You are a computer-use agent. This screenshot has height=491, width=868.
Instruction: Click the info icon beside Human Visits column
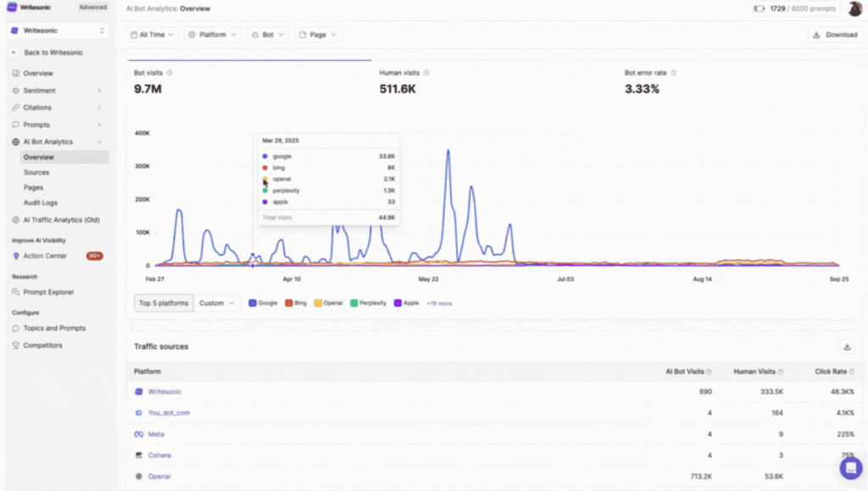(780, 371)
